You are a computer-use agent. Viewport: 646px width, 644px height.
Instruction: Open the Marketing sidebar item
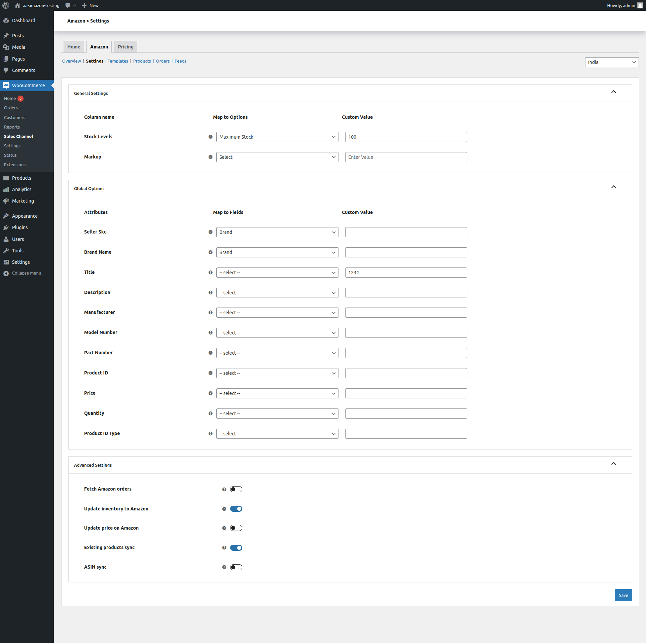coord(23,201)
